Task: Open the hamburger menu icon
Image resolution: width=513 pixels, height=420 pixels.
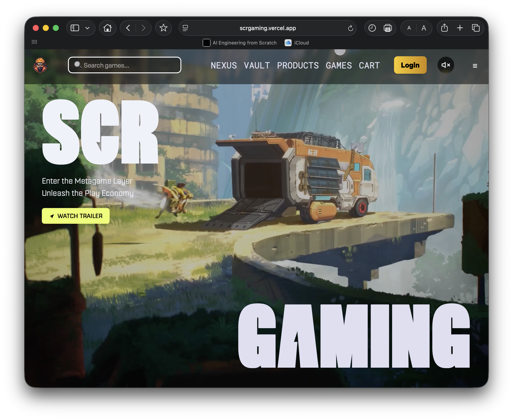Action: tap(475, 66)
